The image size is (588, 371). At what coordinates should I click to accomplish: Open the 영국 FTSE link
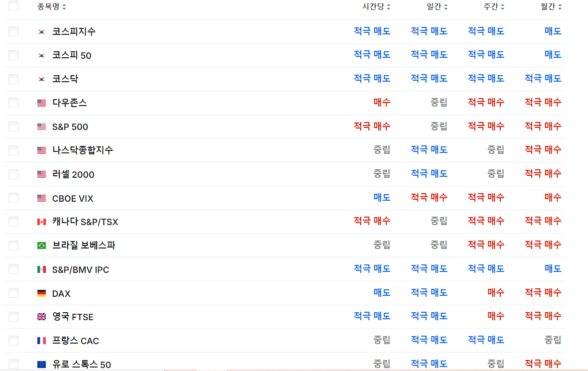73,317
